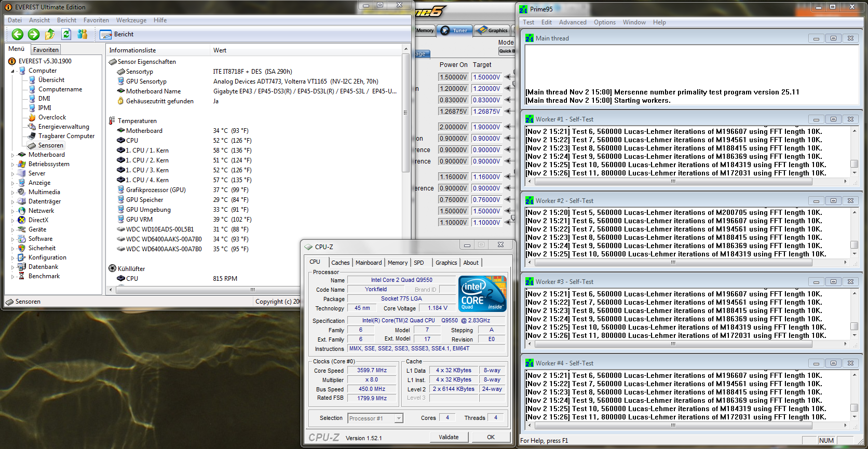Open the Advanced menu in Prime95
This screenshot has height=449, width=868.
click(x=573, y=22)
